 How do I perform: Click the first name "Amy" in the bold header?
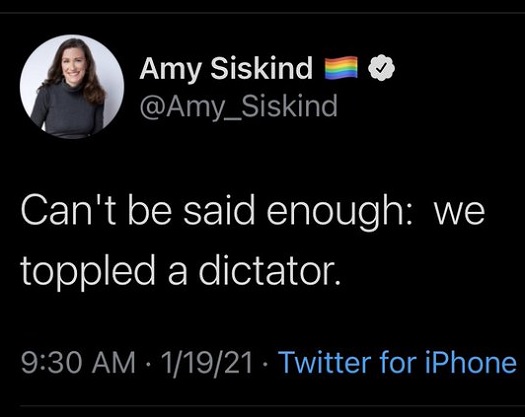pyautogui.click(x=171, y=70)
